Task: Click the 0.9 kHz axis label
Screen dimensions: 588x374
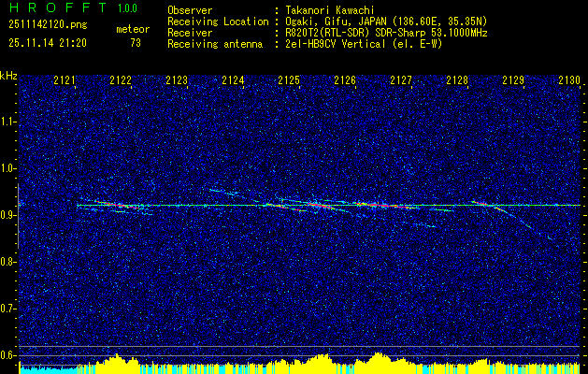Action: click(x=8, y=215)
